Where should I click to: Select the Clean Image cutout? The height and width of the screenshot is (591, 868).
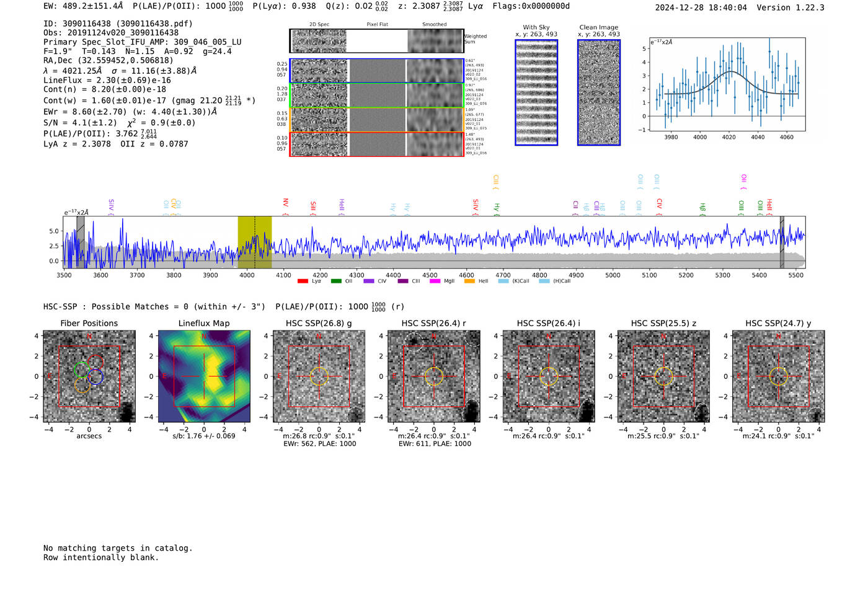pos(599,92)
